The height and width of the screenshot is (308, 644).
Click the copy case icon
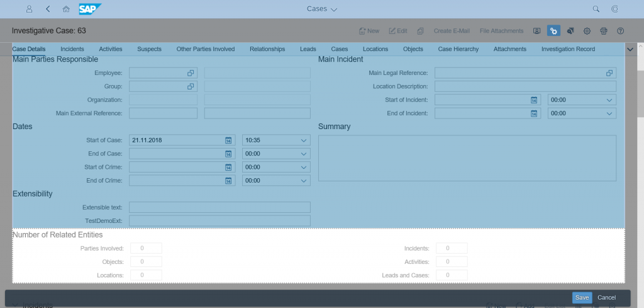(x=421, y=31)
